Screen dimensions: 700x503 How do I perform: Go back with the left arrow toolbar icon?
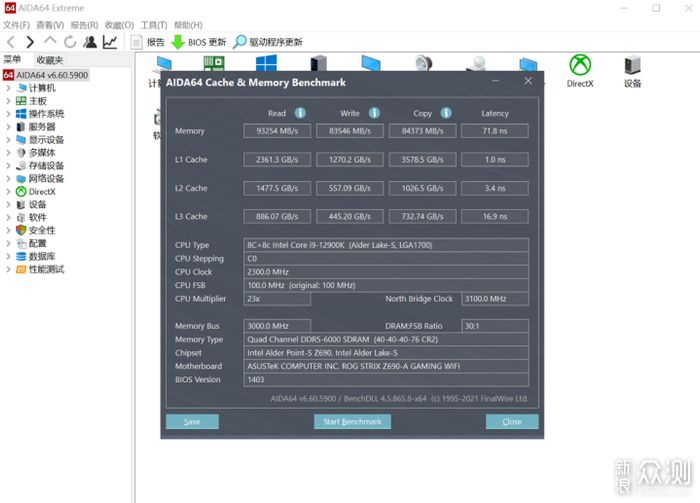coord(11,42)
